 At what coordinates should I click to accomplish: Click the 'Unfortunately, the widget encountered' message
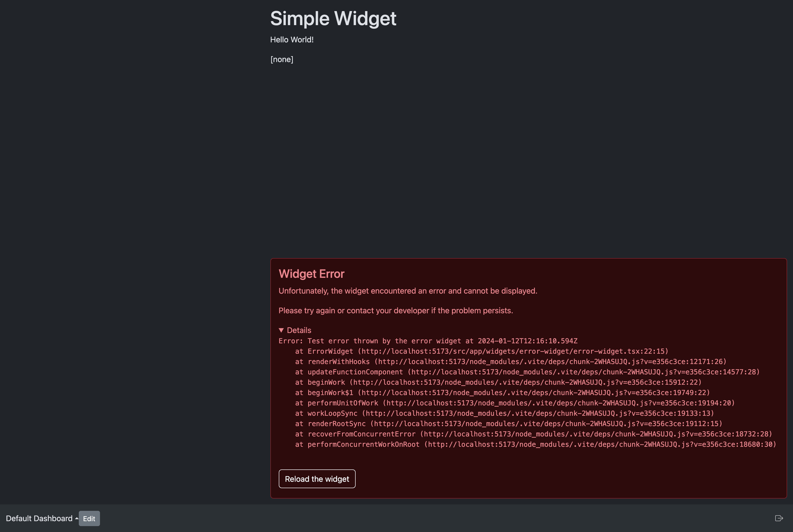(x=408, y=291)
